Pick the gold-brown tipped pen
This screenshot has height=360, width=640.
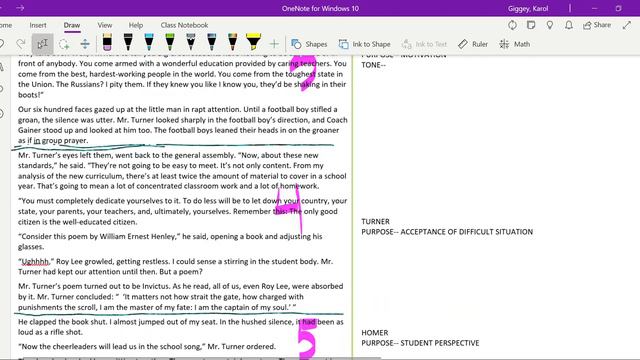pos(232,42)
